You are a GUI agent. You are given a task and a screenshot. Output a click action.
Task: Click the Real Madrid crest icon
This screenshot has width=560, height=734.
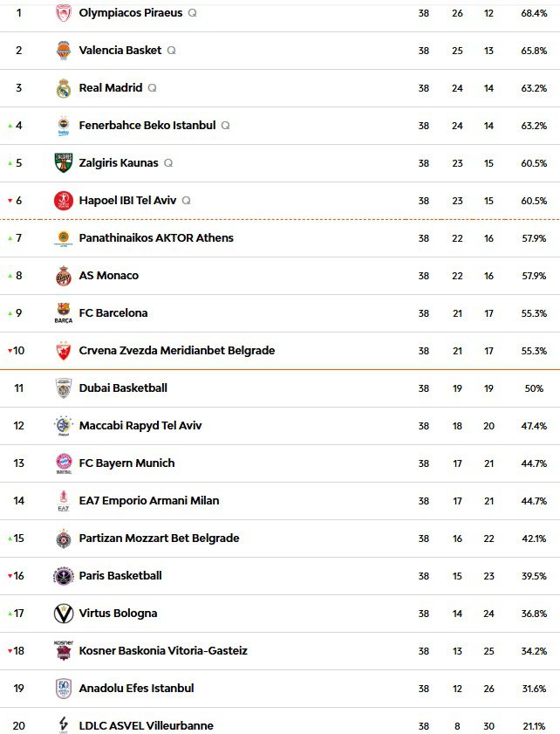(64, 88)
